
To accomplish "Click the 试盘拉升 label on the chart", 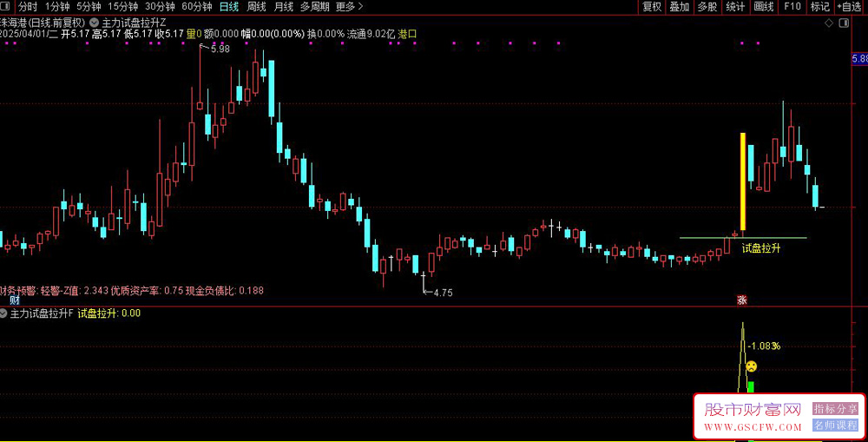I will pyautogui.click(x=761, y=248).
